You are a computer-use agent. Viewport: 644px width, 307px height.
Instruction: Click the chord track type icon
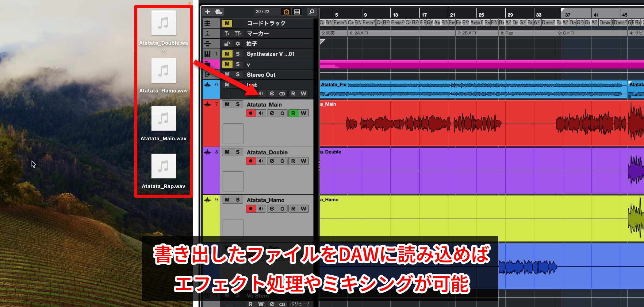click(207, 23)
